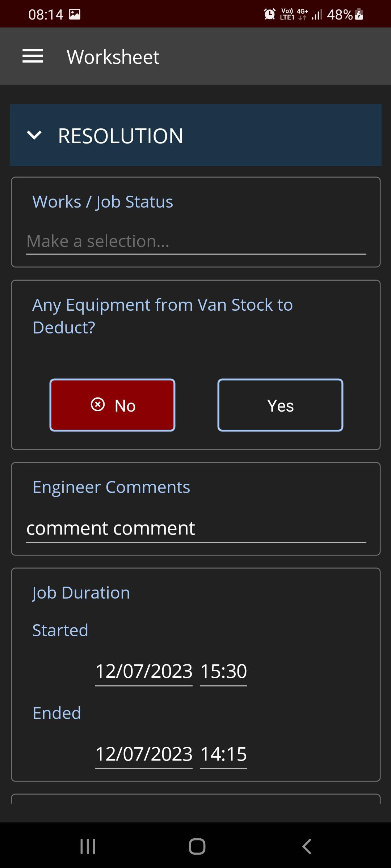Open the Works / Job Status selection dropdown
This screenshot has width=391, height=868.
tap(196, 241)
